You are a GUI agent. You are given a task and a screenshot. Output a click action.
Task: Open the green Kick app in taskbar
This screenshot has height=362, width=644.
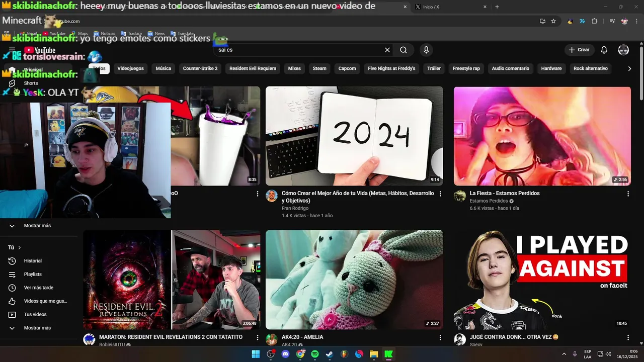point(389,354)
